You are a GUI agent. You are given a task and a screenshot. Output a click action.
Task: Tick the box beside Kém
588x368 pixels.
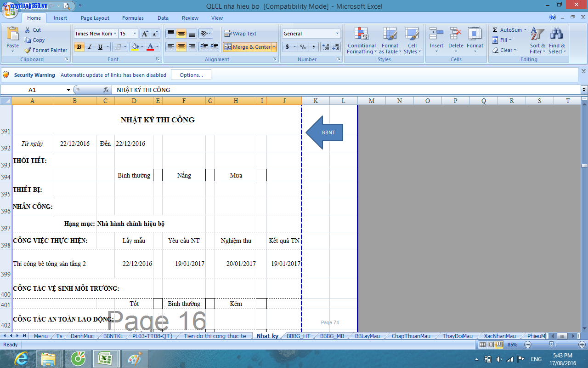(262, 304)
